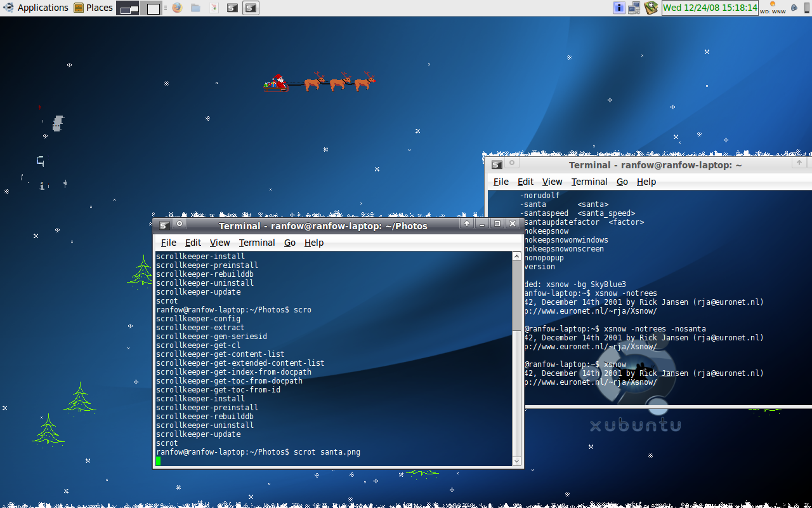Open View menu in the background terminal

click(x=552, y=182)
